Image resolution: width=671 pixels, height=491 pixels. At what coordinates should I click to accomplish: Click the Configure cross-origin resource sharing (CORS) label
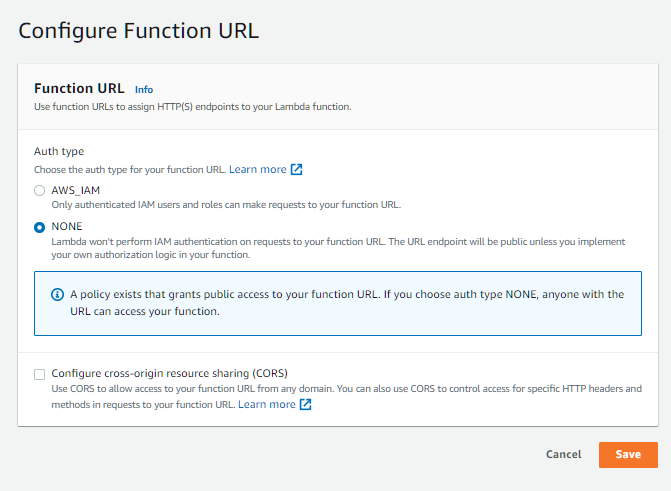pos(169,373)
